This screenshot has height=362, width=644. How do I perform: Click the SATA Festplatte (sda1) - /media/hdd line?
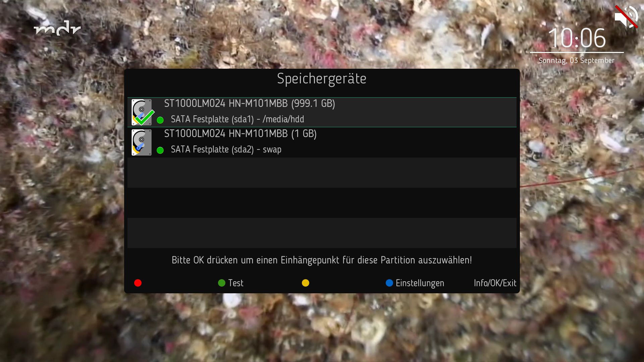pos(237,119)
